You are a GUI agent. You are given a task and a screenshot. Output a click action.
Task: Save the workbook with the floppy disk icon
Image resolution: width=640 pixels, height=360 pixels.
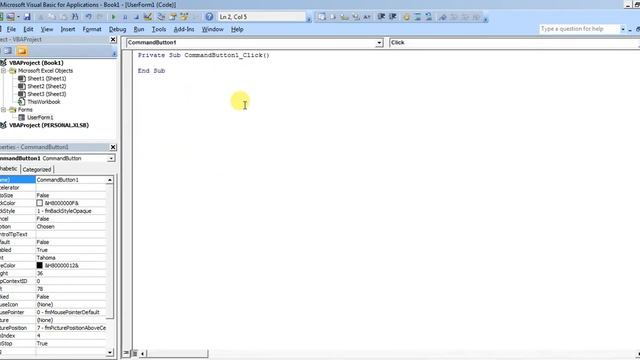pyautogui.click(x=27, y=17)
